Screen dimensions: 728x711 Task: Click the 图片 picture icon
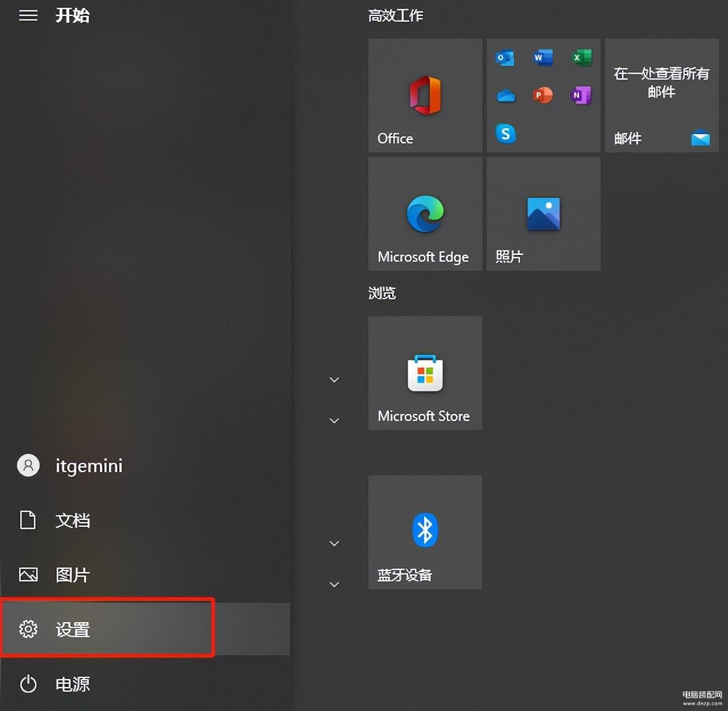click(28, 574)
